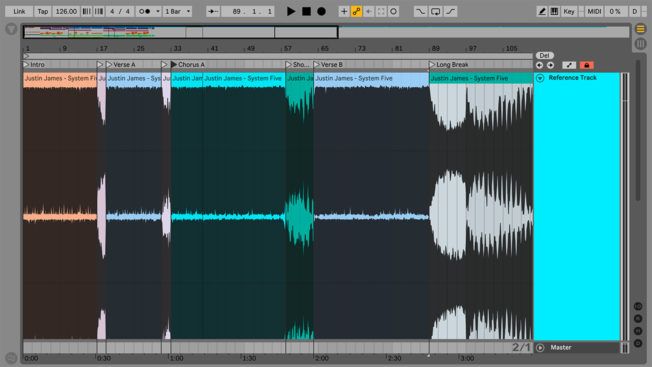This screenshot has width=652, height=367.
Task: Toggle MIDI Arrangement Overdub plus icon
Action: (x=344, y=11)
